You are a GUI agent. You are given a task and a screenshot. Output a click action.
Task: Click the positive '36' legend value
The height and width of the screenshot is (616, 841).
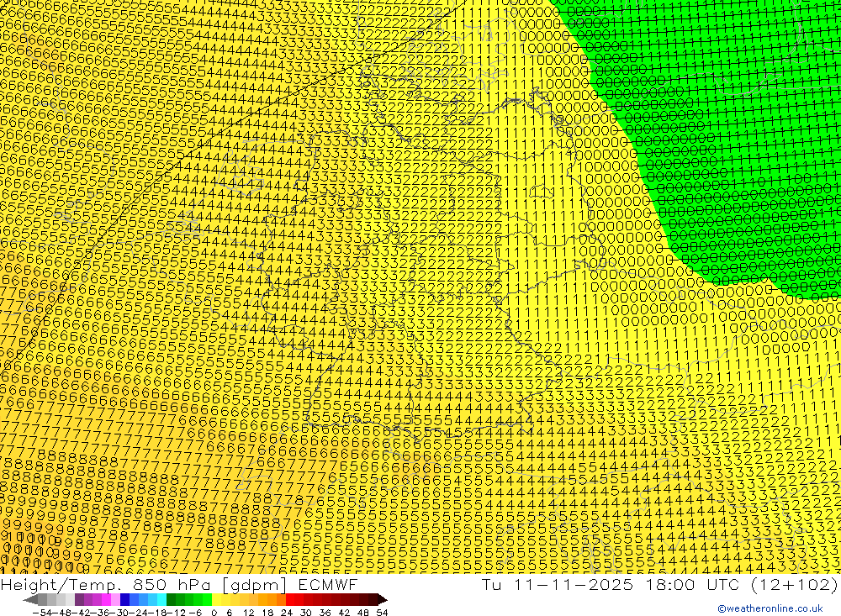(x=325, y=613)
